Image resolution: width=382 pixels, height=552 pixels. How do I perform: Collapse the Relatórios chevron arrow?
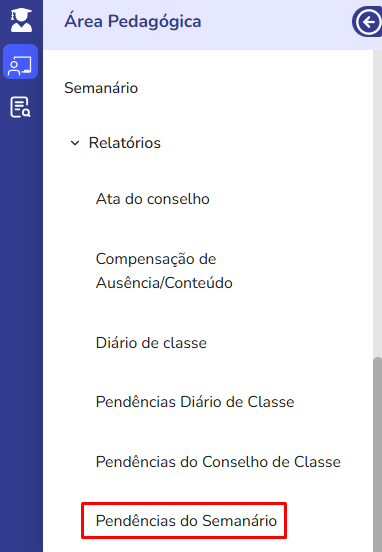75,143
